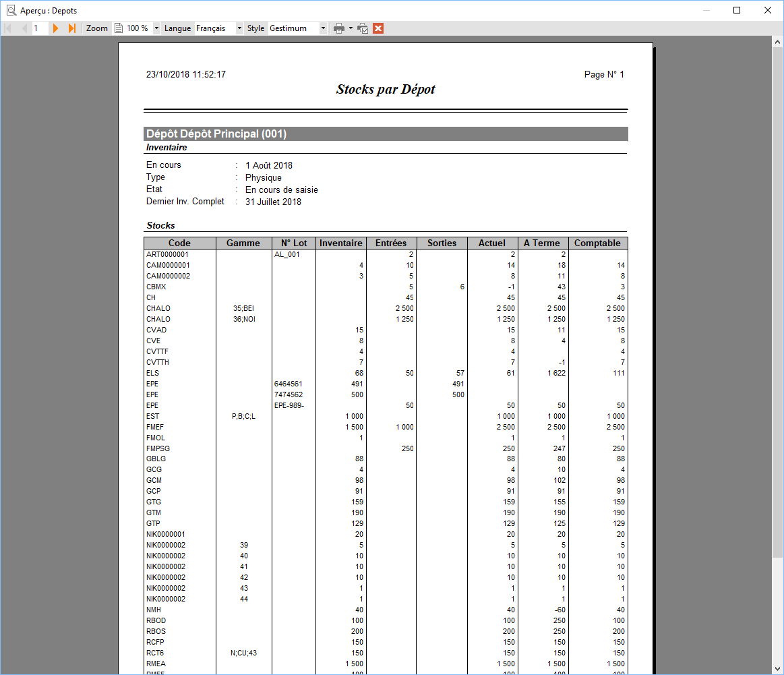Open the Langue dropdown
The height and width of the screenshot is (675, 784).
coord(239,28)
